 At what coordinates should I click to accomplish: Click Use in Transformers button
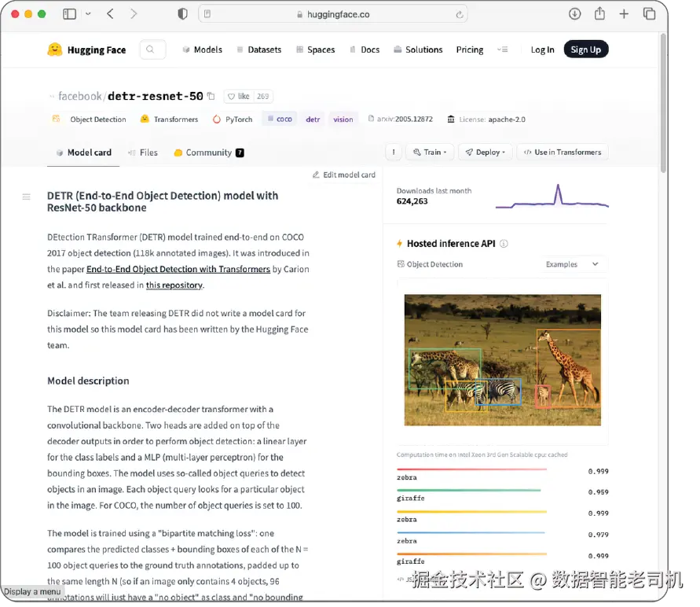[x=563, y=153]
